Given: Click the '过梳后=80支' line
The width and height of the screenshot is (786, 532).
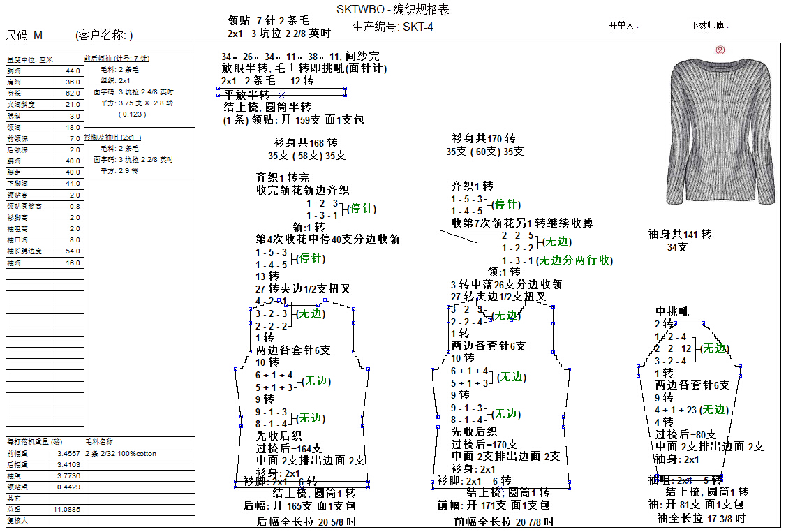Looking at the screenshot, I should pos(685,434).
